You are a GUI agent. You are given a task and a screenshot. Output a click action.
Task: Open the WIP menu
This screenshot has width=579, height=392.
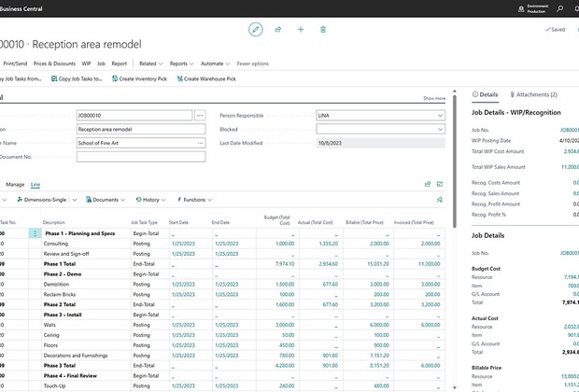click(86, 63)
